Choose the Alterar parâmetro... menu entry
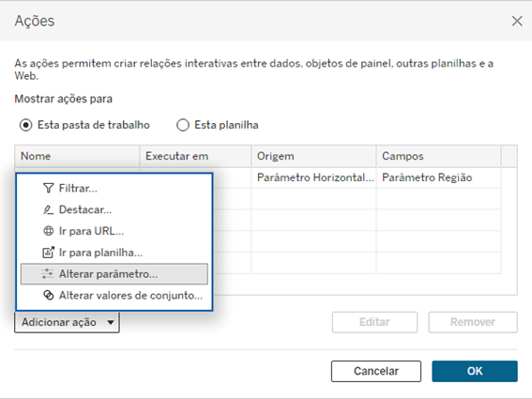The width and height of the screenshot is (532, 399). tap(114, 274)
